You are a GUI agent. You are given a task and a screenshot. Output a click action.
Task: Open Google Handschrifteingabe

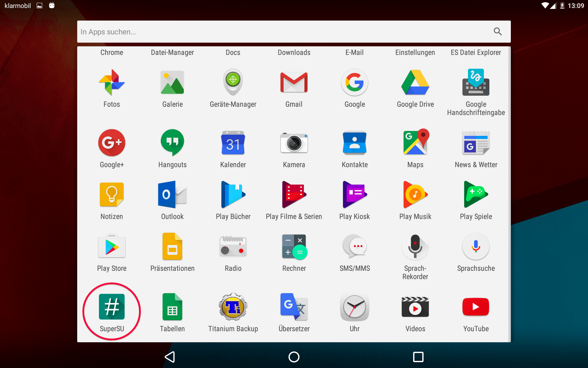476,82
